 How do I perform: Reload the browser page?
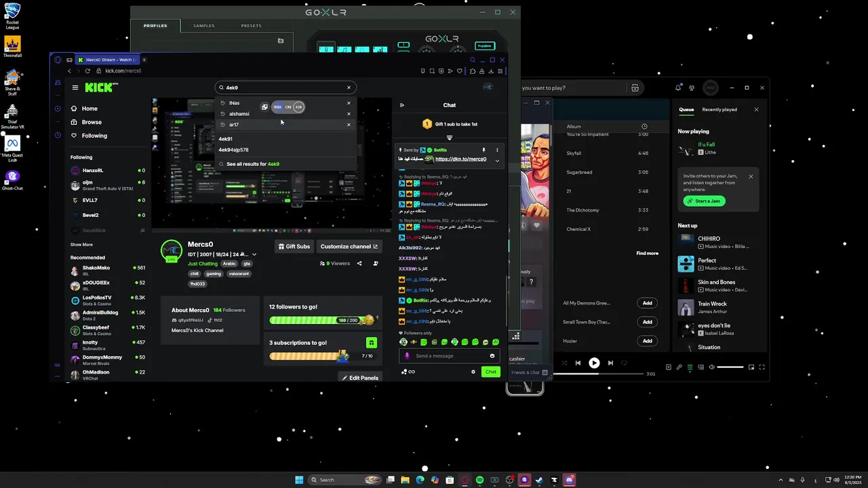[87, 71]
